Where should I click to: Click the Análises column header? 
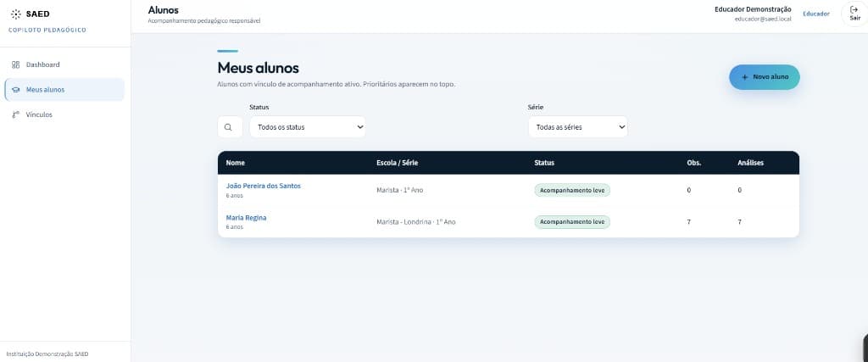[x=751, y=163]
